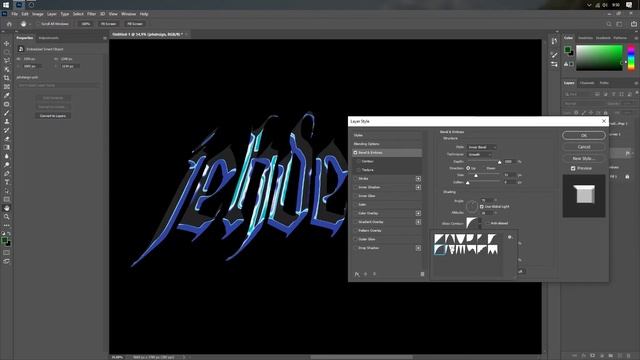
Task: Click the Home icon in options bar
Action: tap(9, 24)
